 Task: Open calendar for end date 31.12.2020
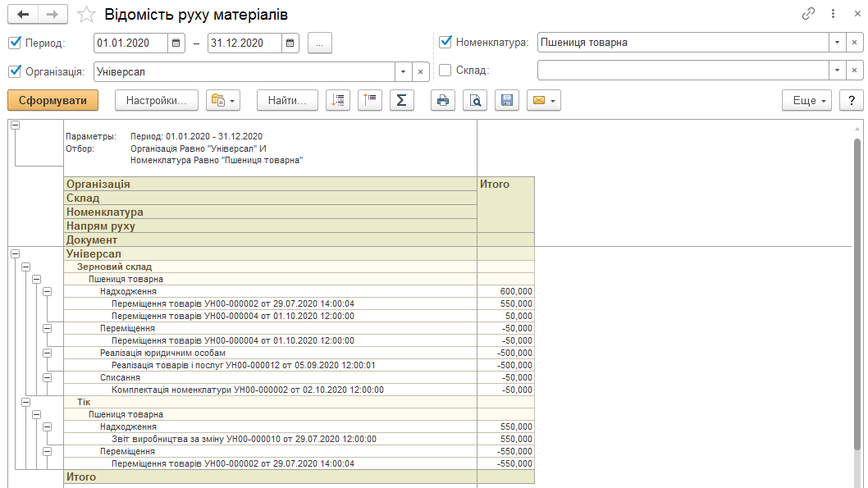pos(290,43)
